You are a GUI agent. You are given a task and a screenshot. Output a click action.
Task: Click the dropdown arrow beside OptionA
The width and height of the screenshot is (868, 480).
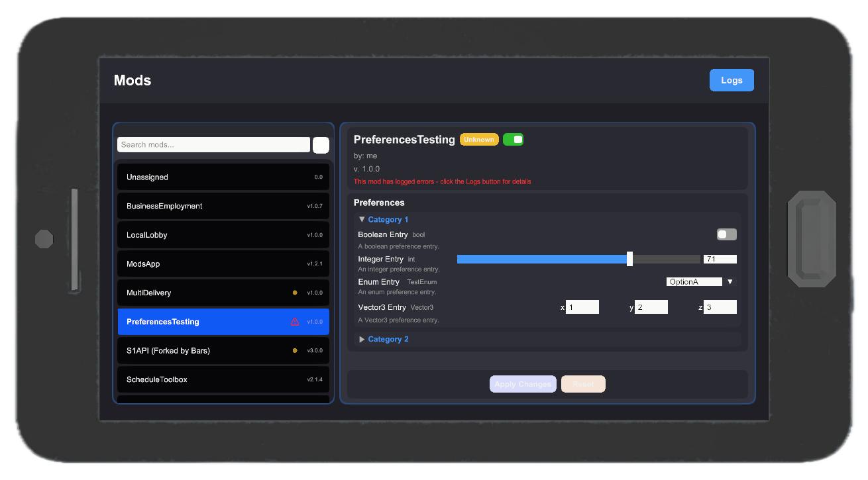coord(730,281)
